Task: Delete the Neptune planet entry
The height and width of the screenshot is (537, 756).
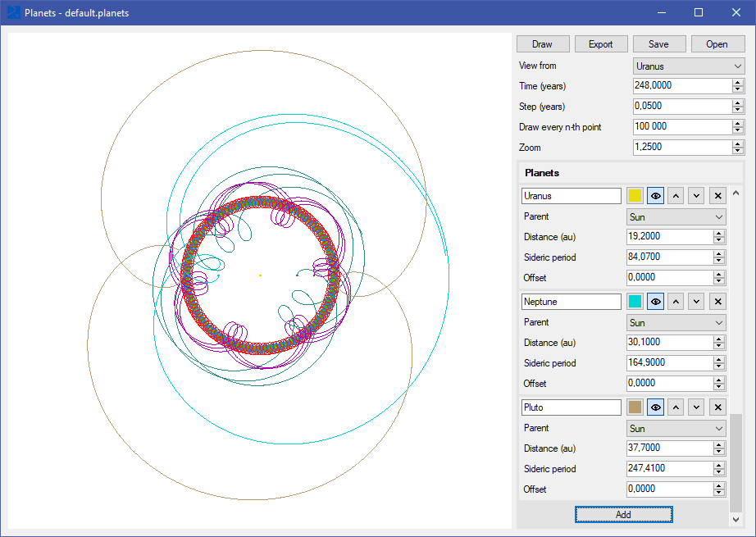Action: [717, 302]
